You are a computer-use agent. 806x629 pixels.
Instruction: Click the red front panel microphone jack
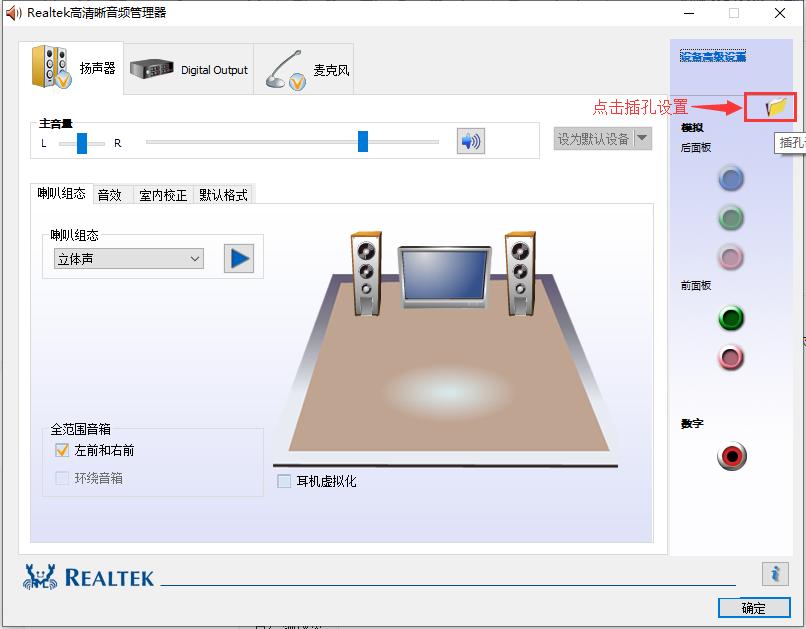tap(731, 358)
